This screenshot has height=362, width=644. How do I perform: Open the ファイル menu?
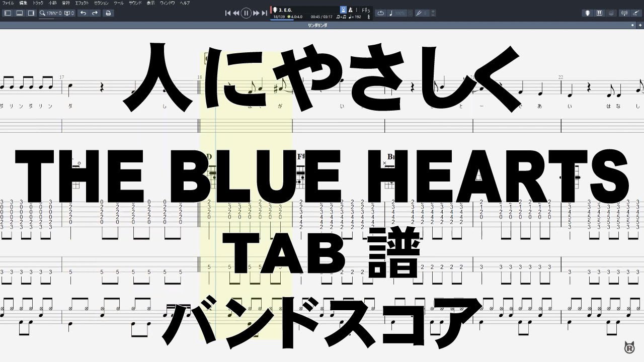tap(8, 3)
